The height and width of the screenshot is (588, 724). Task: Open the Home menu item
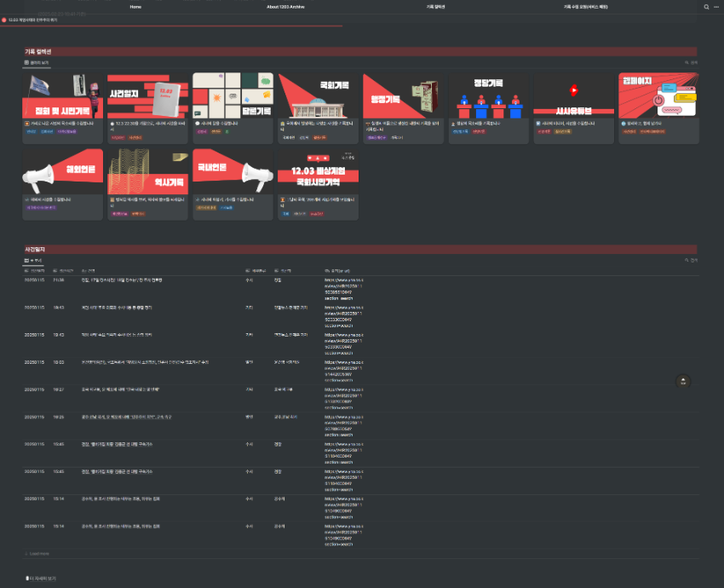(135, 6)
